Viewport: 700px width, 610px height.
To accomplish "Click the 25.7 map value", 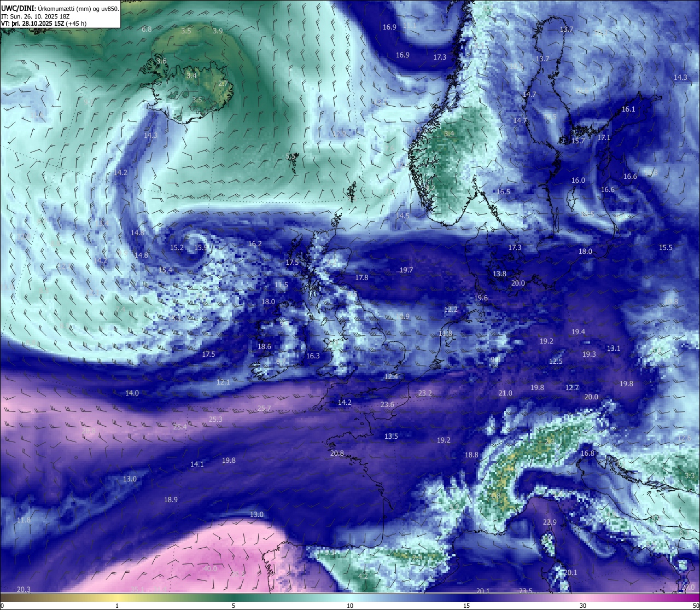I will [x=264, y=409].
